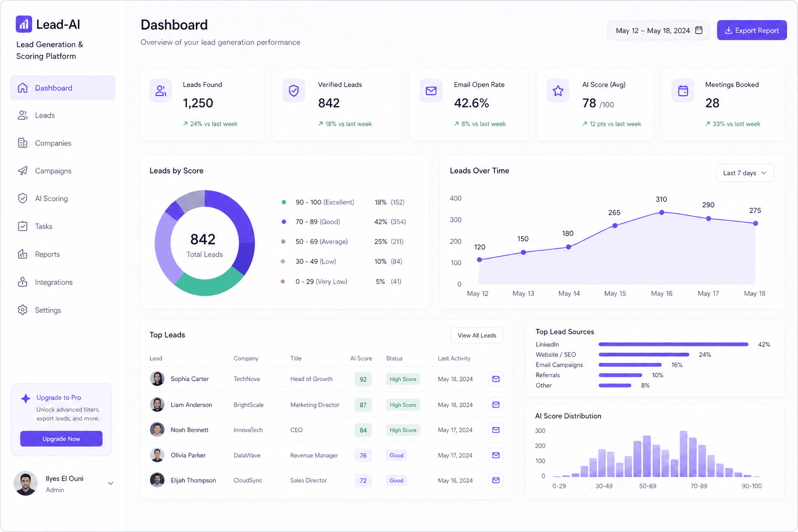Image resolution: width=798 pixels, height=532 pixels.
Task: Click the BrightScale company cell
Action: coord(248,405)
